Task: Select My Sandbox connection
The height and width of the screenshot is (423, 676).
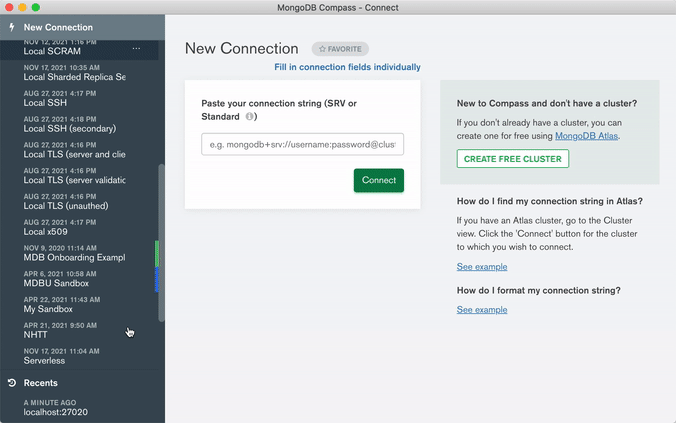Action: [79, 305]
